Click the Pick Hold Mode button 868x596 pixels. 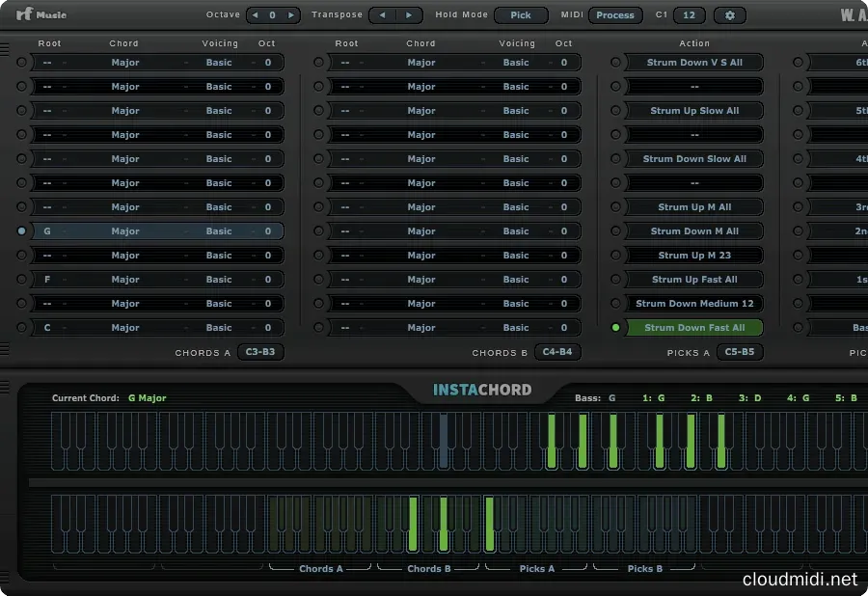[x=521, y=15]
